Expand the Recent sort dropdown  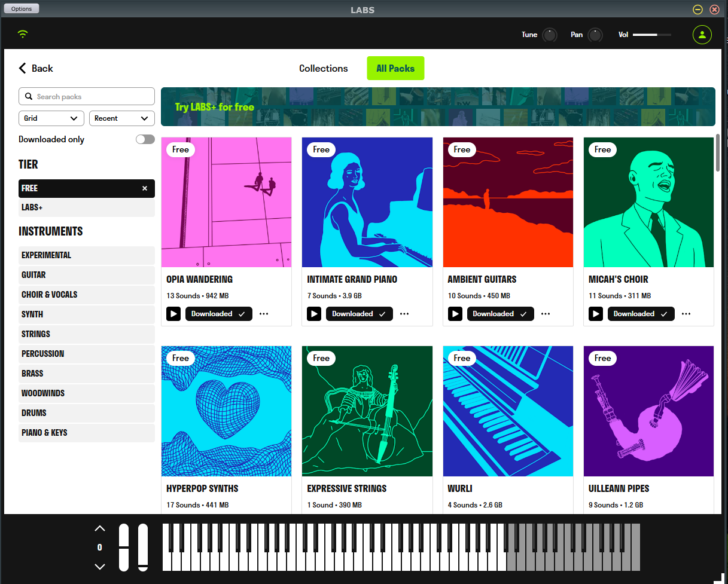[121, 118]
